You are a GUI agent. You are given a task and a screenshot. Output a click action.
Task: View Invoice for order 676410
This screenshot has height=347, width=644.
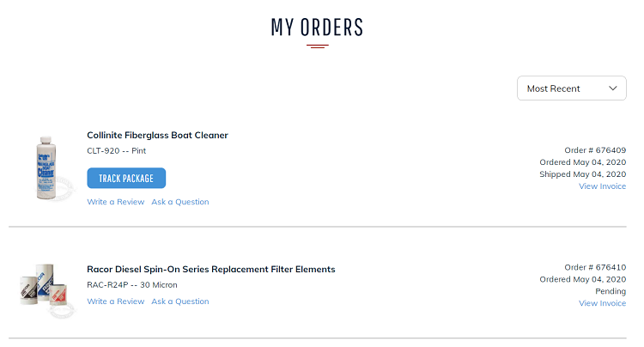pos(602,303)
